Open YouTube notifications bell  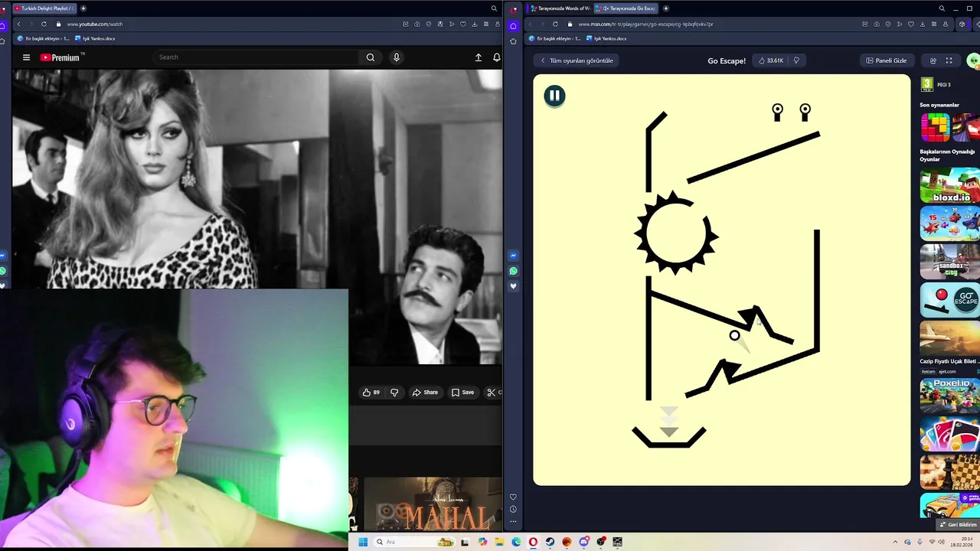[497, 57]
